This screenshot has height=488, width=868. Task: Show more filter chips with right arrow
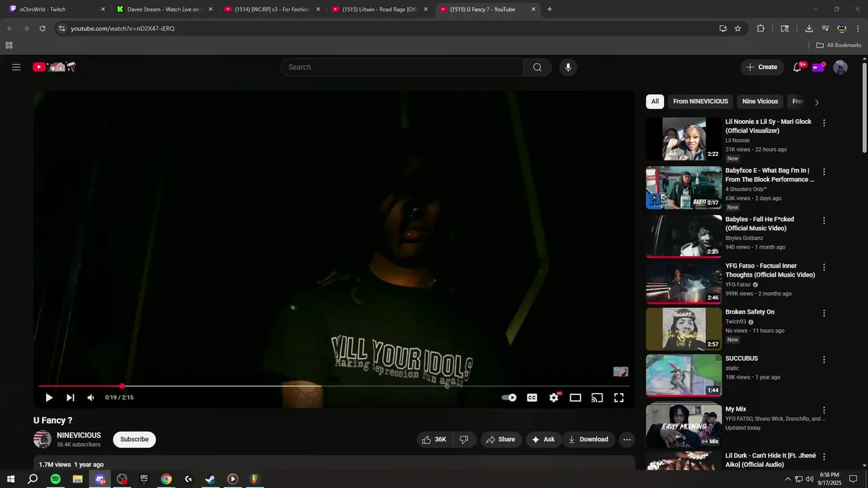click(x=816, y=102)
